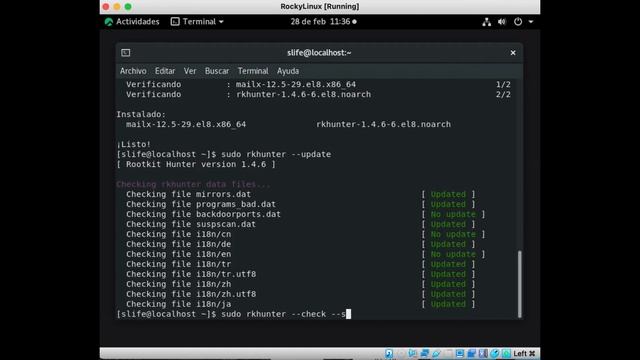Click the red close button of RockyLinux window
This screenshot has width=640, height=360.
coord(106,7)
